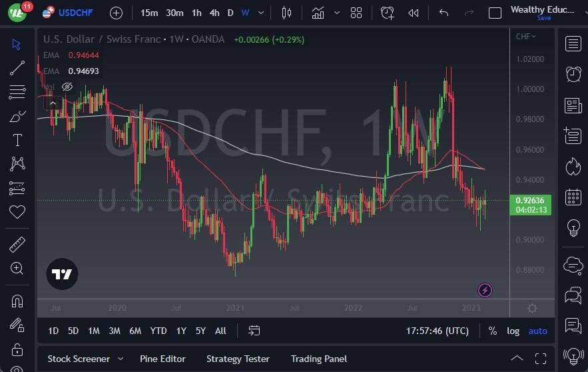The width and height of the screenshot is (588, 372).
Task: Expand the indicators favorites dropdown arrow
Action: (x=337, y=13)
